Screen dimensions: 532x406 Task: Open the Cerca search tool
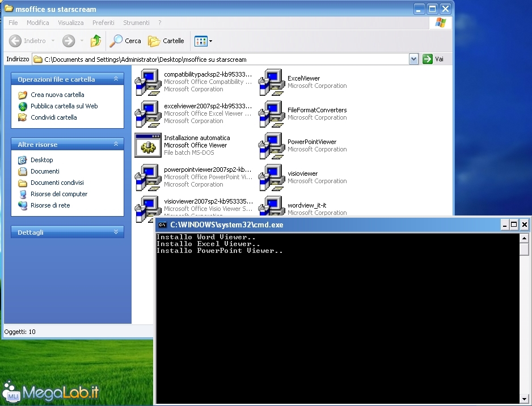coord(125,41)
